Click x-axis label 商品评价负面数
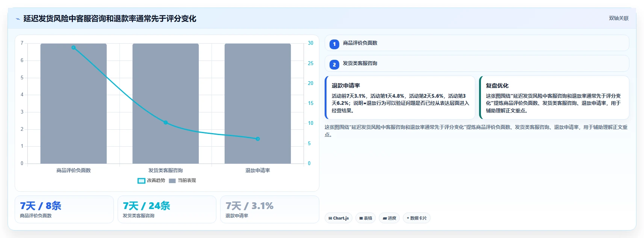This screenshot has height=238, width=644. [x=74, y=170]
